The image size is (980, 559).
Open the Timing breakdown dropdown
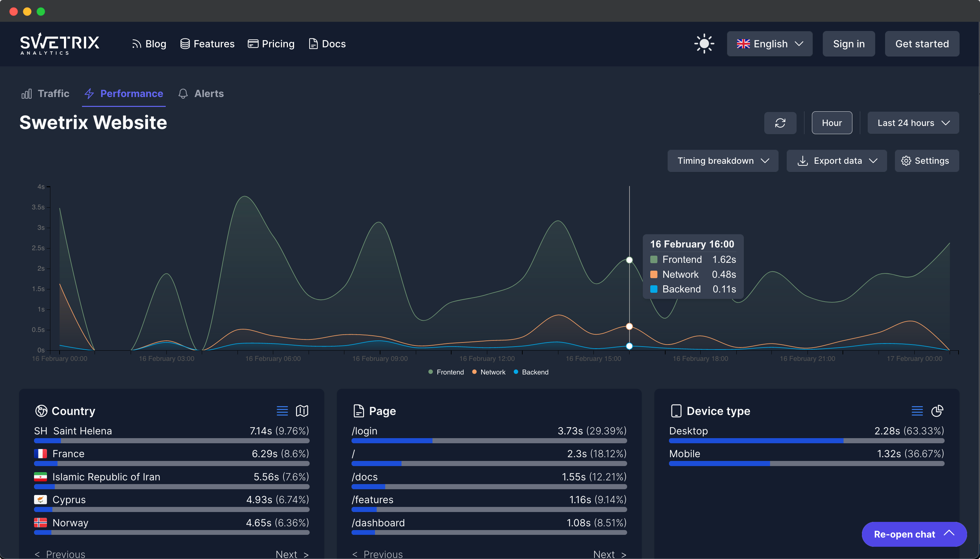point(722,161)
